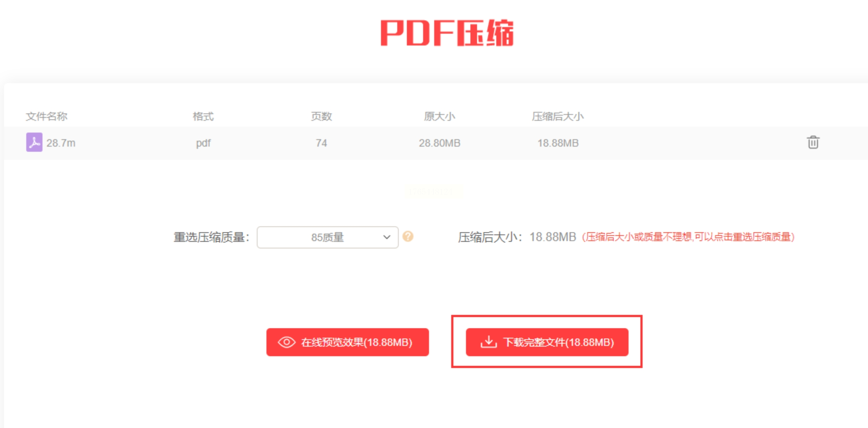Click the PDF压缩 page title
The image size is (868, 428).
point(447,33)
